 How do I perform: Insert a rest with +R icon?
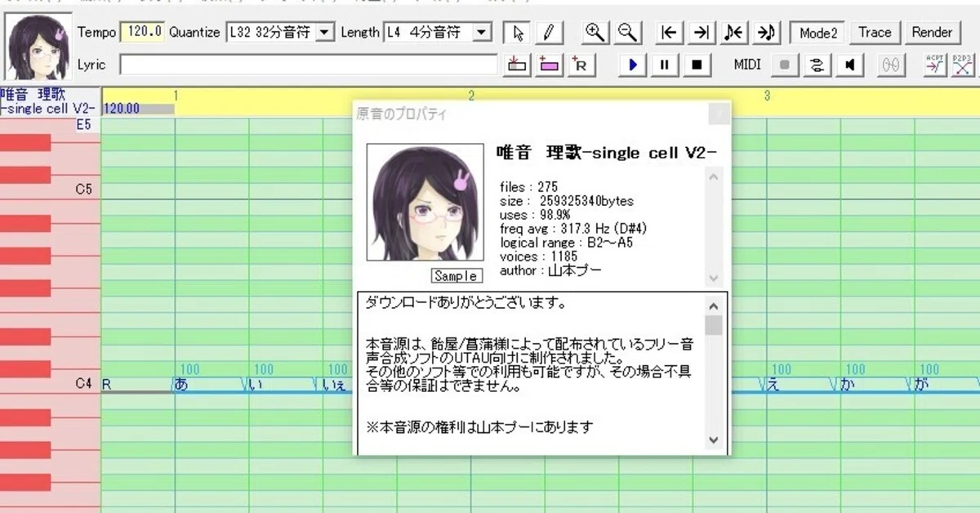pos(581,65)
